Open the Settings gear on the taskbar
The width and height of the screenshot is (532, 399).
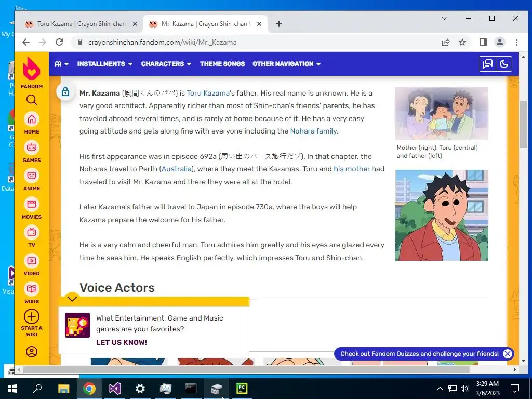[x=140, y=389]
